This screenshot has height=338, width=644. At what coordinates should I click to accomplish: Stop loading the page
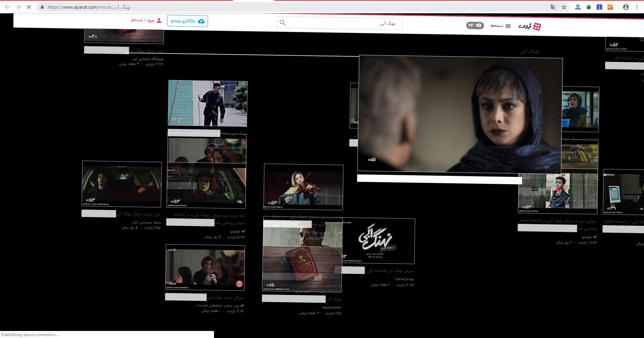click(x=29, y=7)
